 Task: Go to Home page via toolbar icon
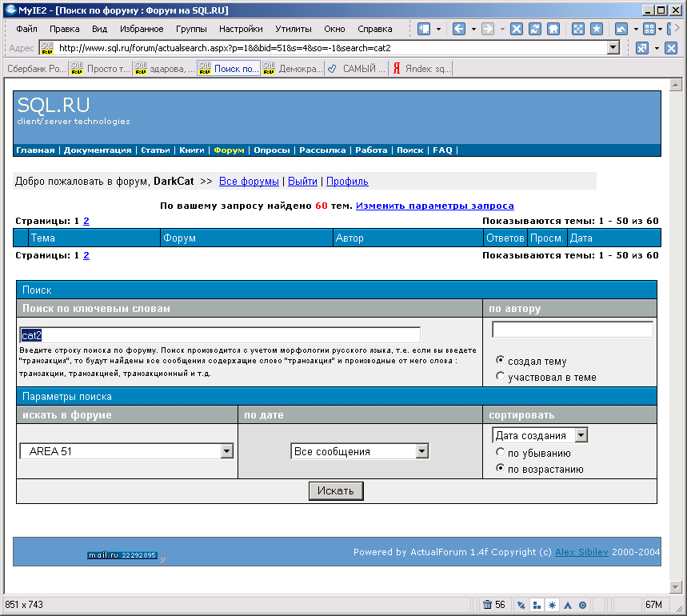[553, 29]
